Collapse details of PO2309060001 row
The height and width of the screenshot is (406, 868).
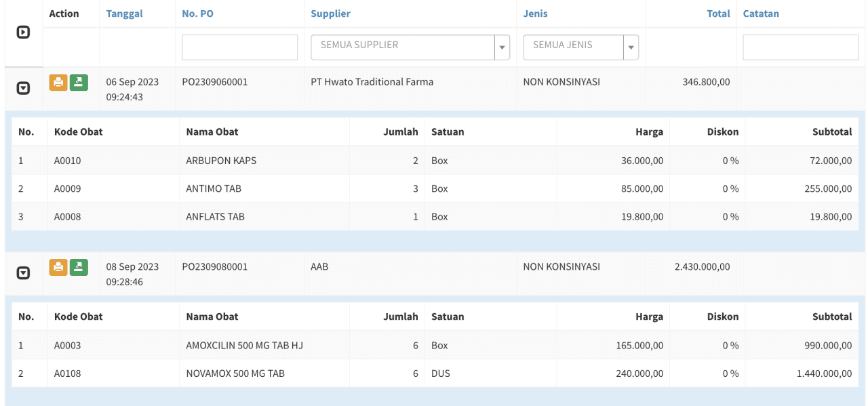click(x=23, y=88)
